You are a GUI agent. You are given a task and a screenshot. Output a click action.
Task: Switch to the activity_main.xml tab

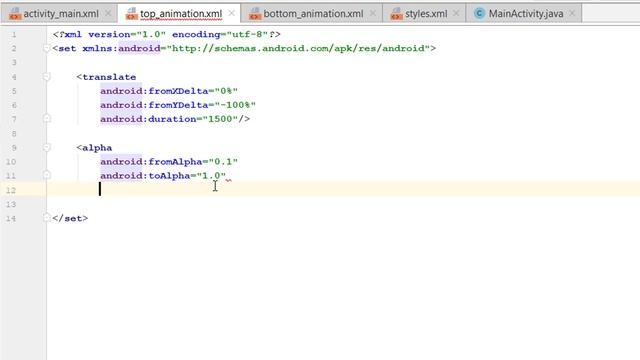tap(60, 14)
